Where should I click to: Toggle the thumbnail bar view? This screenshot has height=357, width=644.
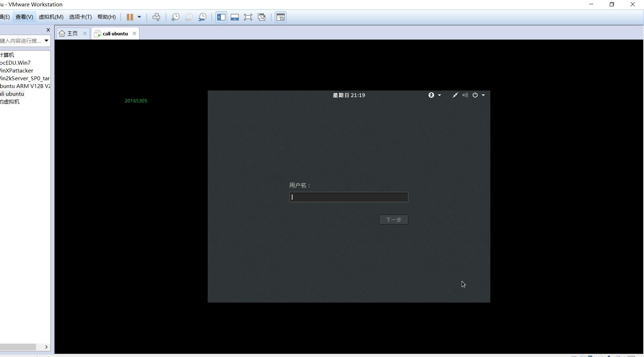(235, 17)
